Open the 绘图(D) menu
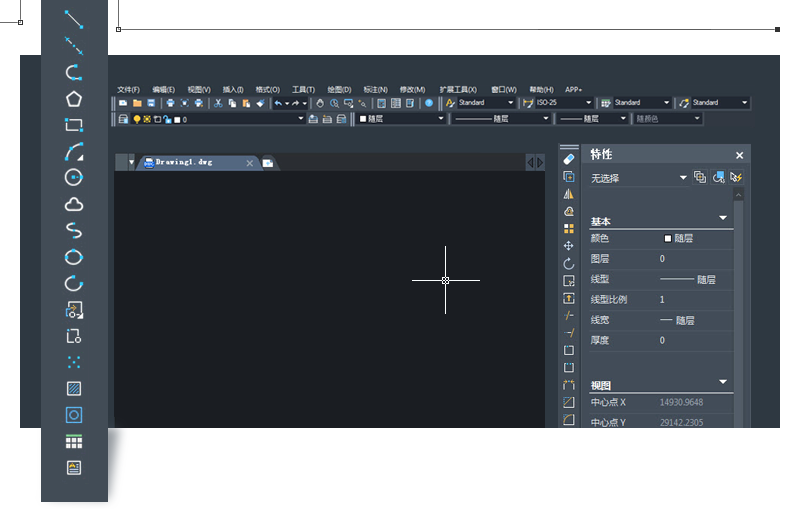This screenshot has width=803, height=509. [x=340, y=89]
